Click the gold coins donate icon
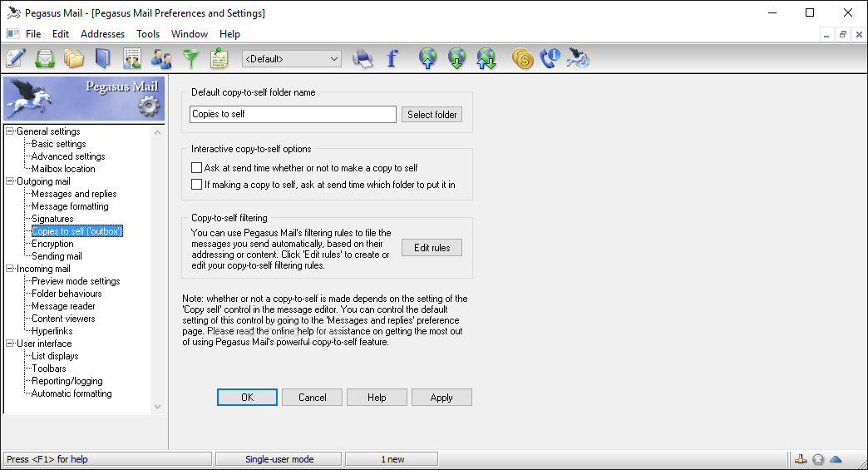This screenshot has width=868, height=470. coord(523,58)
